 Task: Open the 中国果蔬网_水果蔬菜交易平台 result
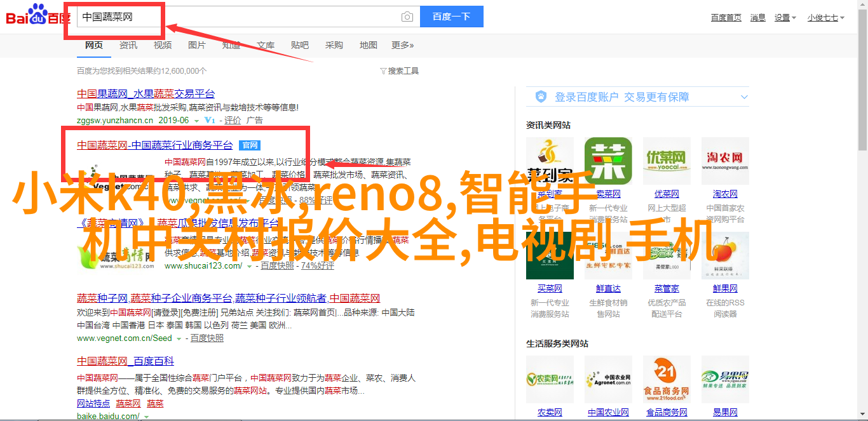tap(146, 93)
